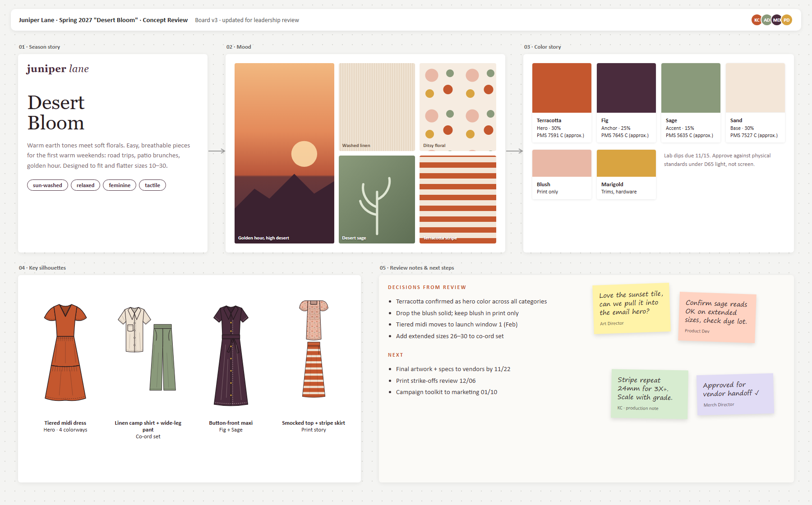Open the Washed linen mood tile
The image size is (812, 505).
click(x=377, y=107)
